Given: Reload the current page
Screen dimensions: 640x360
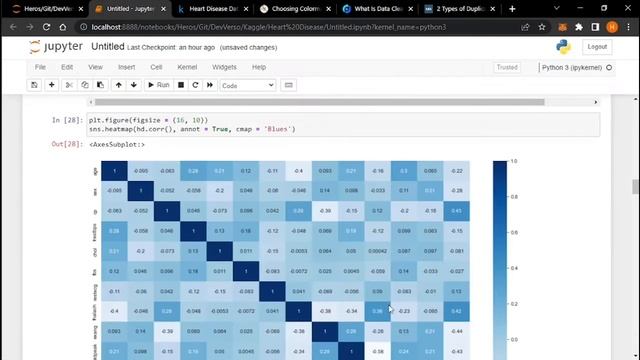Looking at the screenshot, I should coord(46,27).
